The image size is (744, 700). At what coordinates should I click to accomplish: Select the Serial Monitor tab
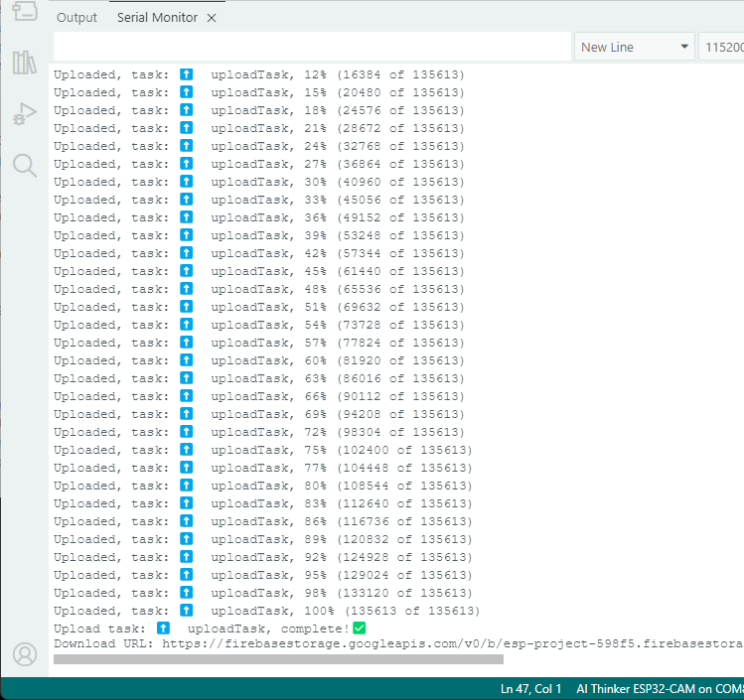(156, 18)
